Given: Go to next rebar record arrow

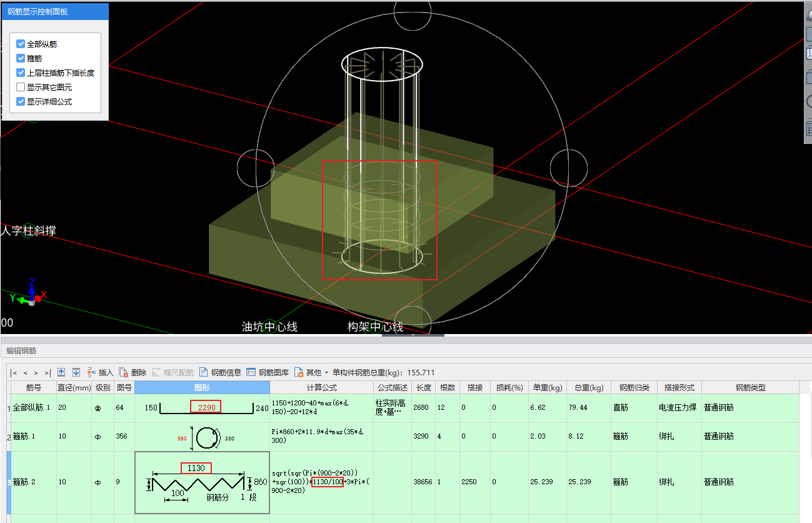Looking at the screenshot, I should click(x=36, y=372).
